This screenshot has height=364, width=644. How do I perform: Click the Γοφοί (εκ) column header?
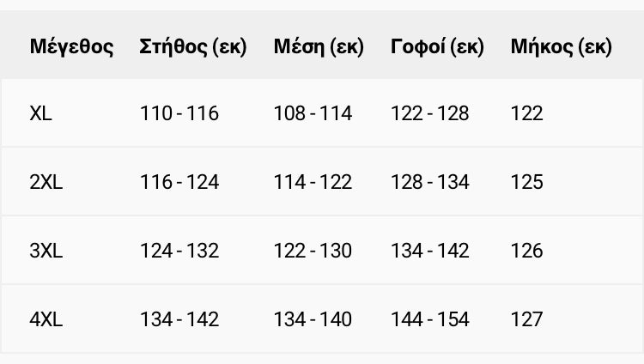[437, 46]
